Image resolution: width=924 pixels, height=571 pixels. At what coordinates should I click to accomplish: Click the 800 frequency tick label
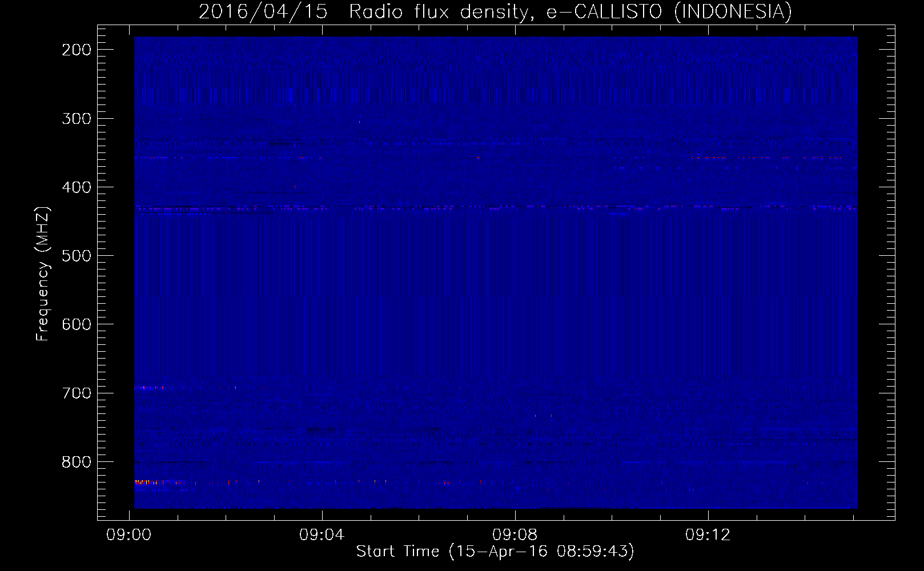tap(77, 461)
